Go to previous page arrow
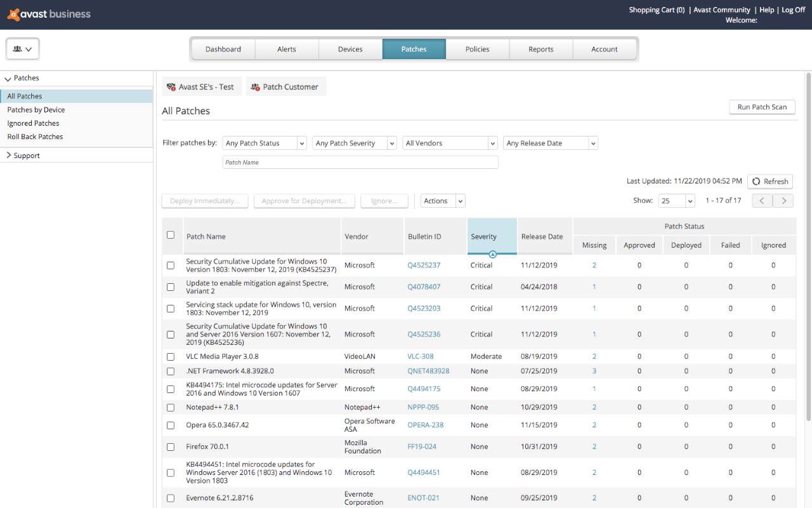The height and width of the screenshot is (508, 812). (x=763, y=201)
